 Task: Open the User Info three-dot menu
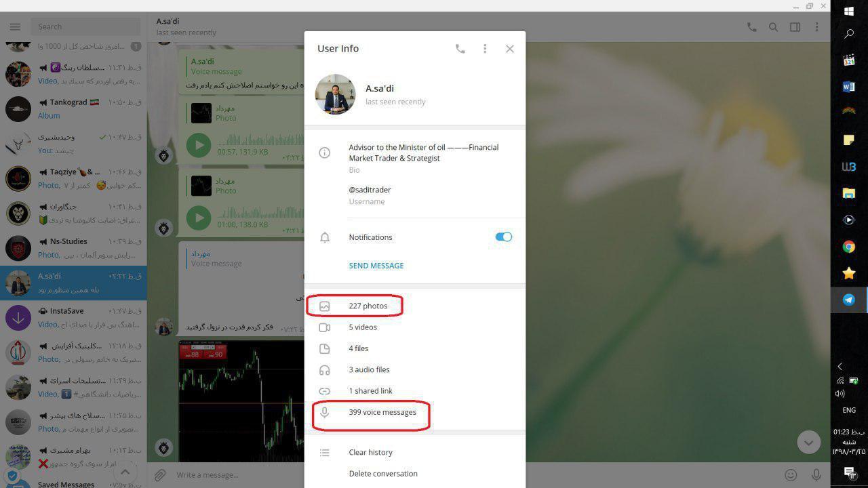(485, 49)
